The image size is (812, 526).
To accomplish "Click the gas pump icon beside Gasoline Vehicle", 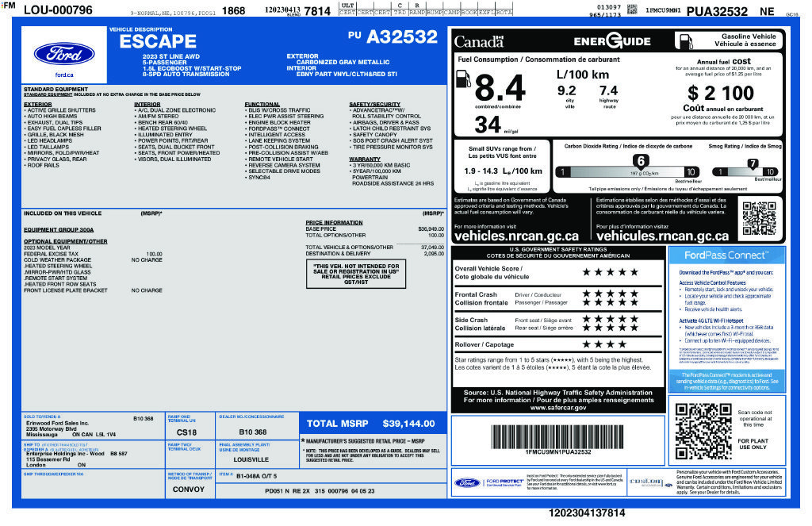I will point(686,40).
